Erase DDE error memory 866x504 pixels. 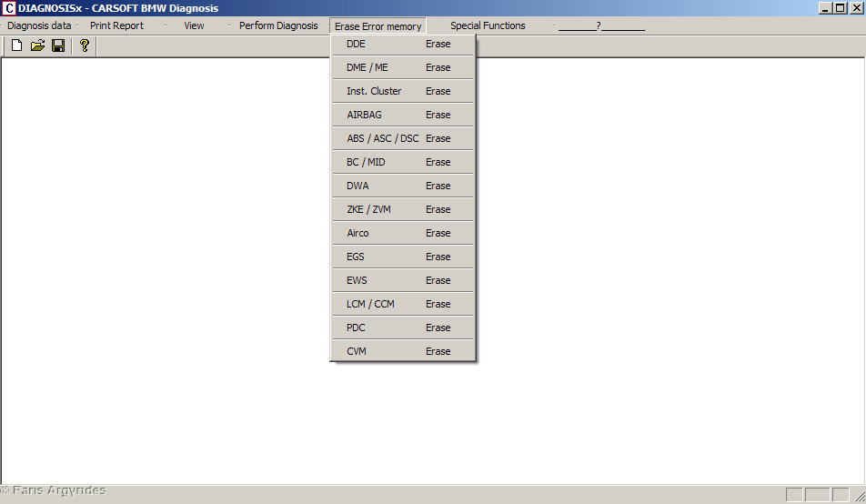click(x=403, y=44)
